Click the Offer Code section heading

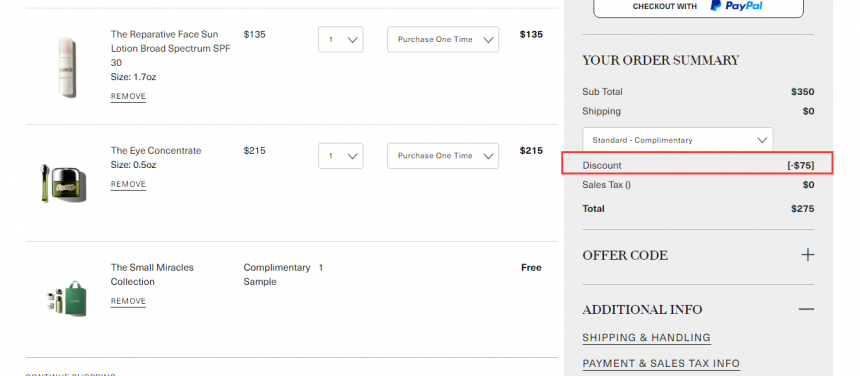coord(625,255)
